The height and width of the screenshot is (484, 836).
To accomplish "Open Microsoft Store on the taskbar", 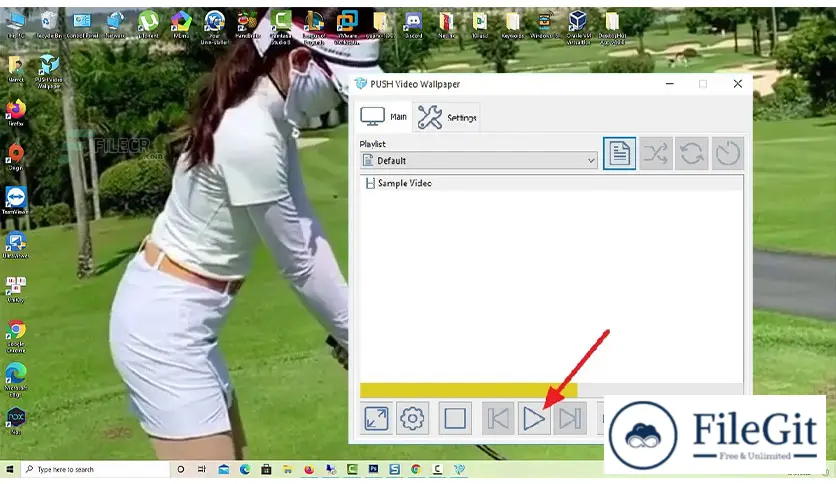I will point(266,469).
